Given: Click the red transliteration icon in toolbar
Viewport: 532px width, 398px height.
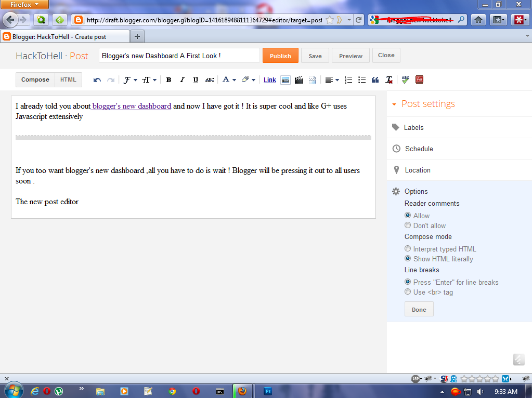Looking at the screenshot, I should click(419, 79).
